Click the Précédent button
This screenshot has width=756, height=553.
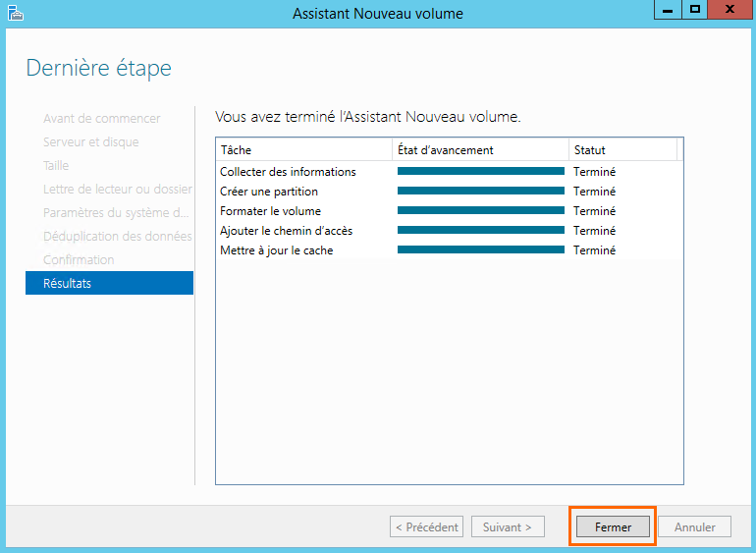(x=426, y=527)
